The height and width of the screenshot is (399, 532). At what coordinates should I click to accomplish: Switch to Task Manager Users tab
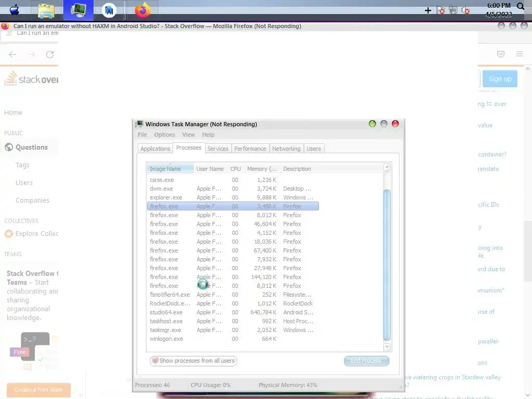[313, 149]
